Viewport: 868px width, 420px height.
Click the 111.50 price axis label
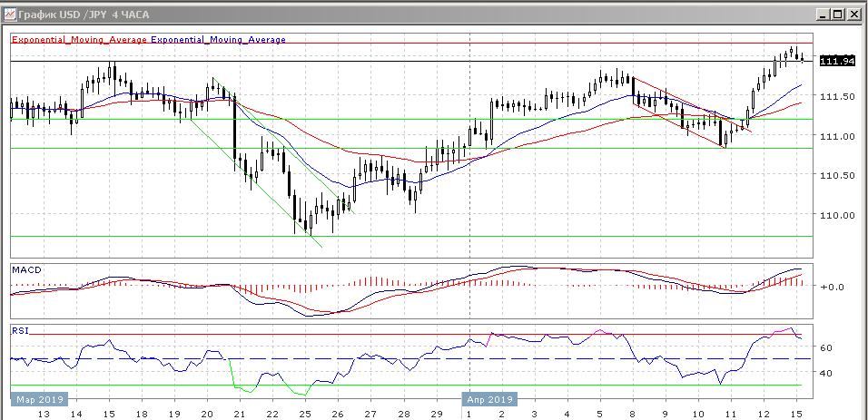click(834, 96)
